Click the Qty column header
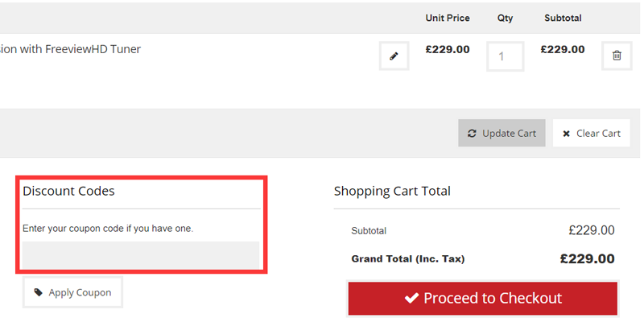 pyautogui.click(x=505, y=18)
